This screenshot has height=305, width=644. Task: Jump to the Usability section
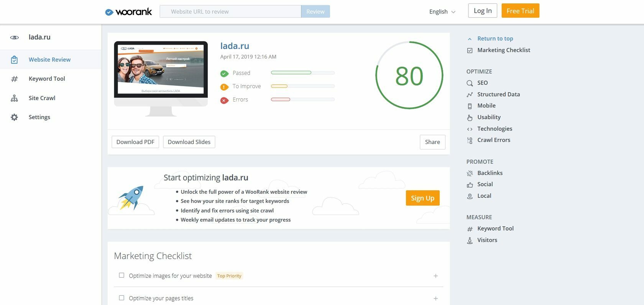pyautogui.click(x=489, y=117)
